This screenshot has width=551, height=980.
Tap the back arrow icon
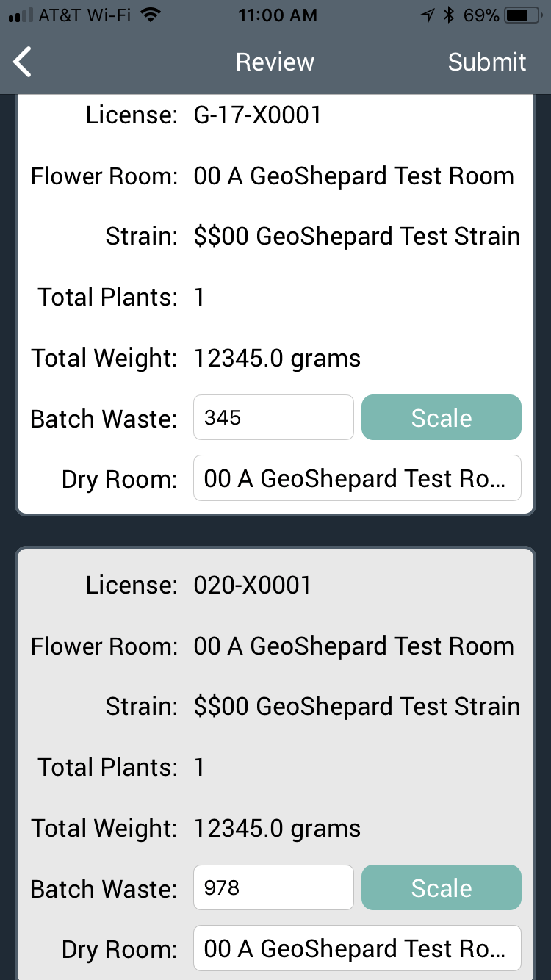point(23,62)
